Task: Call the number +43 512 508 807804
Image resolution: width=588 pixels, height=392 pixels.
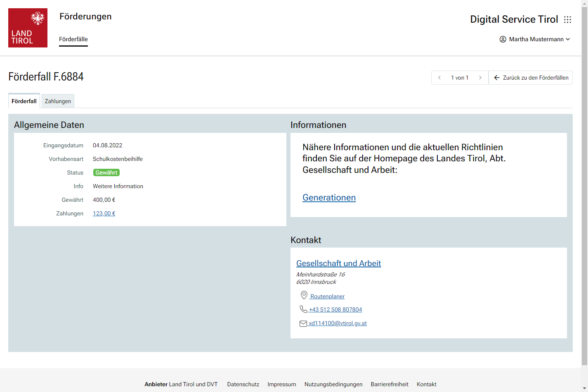Action: 335,309
